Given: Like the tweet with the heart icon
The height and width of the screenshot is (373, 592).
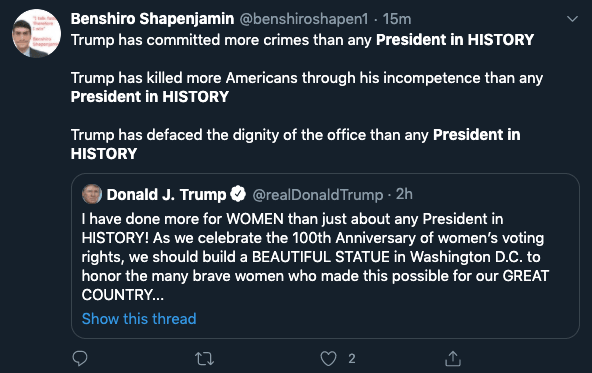Looking at the screenshot, I should pyautogui.click(x=328, y=358).
